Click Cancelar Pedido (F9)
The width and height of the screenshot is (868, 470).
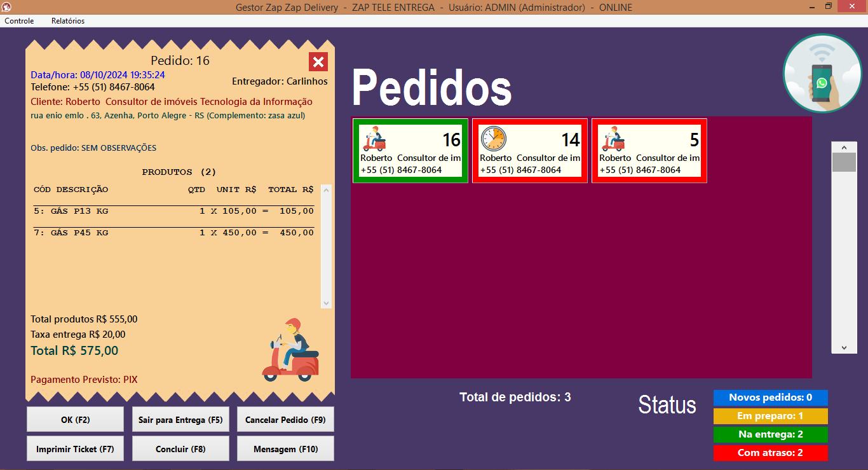(x=285, y=418)
